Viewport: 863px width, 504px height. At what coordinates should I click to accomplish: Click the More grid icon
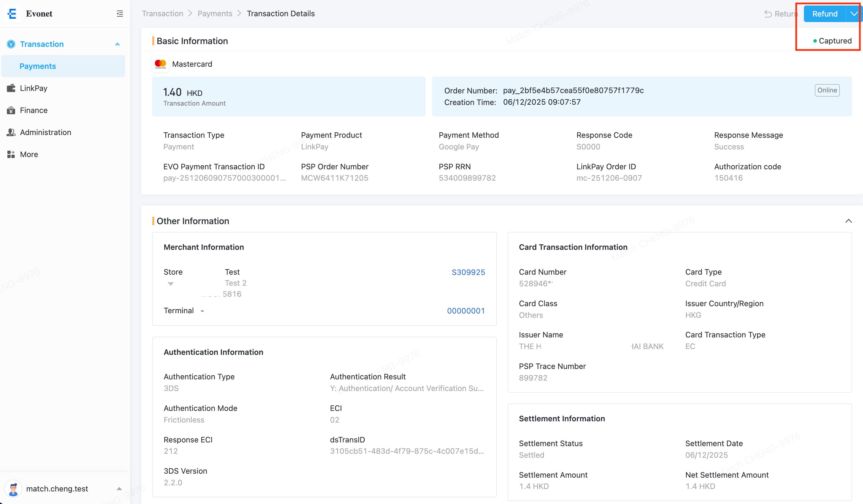[11, 154]
